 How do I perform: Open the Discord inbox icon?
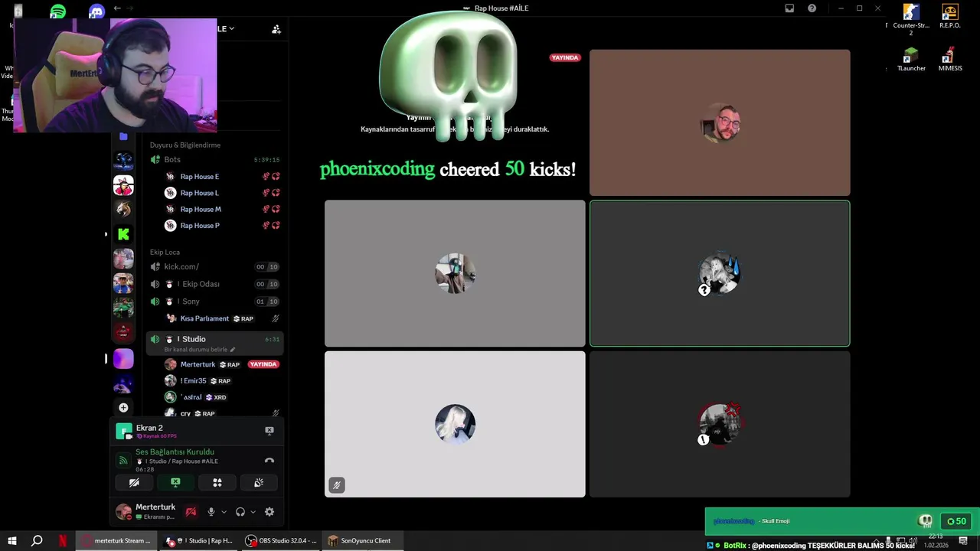[789, 8]
